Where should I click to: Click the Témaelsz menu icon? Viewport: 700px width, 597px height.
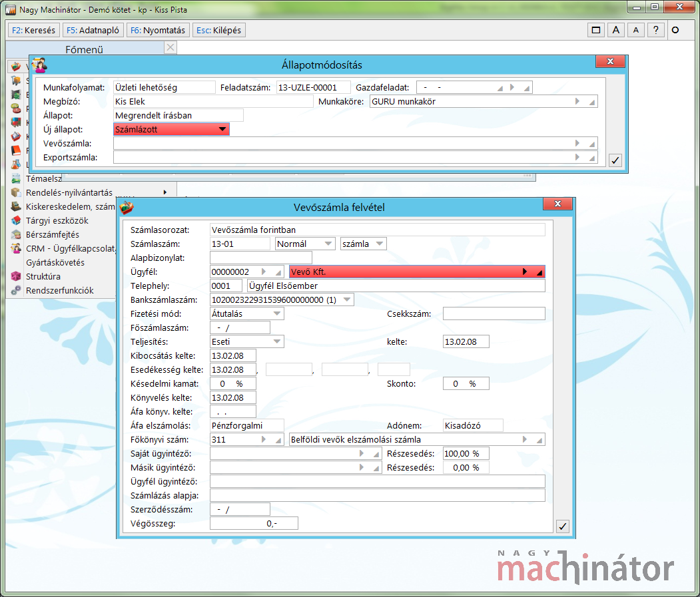point(15,178)
